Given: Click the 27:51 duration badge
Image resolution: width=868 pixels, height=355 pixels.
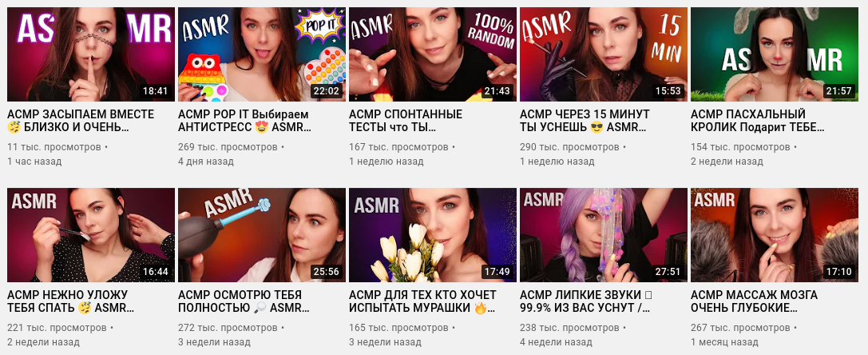Looking at the screenshot, I should [x=668, y=272].
